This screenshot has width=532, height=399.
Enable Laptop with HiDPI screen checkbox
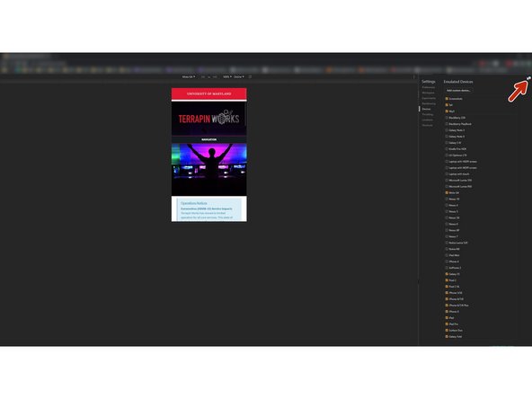447,162
